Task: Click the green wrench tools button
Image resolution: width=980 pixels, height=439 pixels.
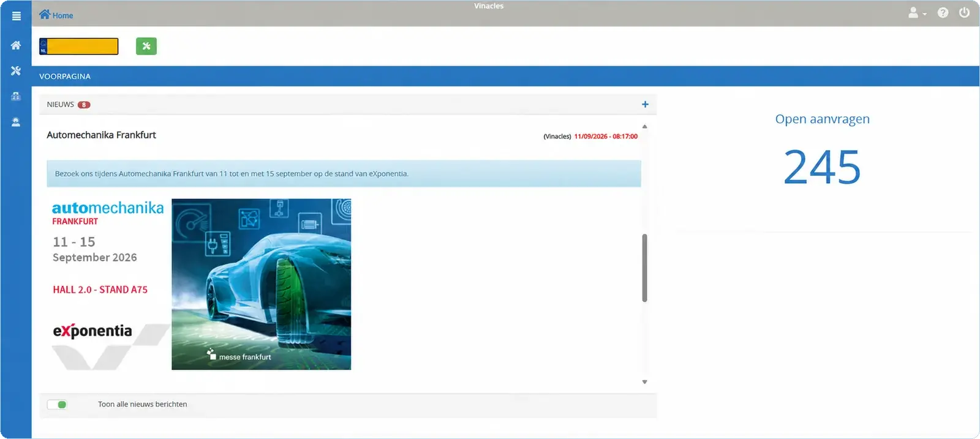Action: click(x=146, y=46)
